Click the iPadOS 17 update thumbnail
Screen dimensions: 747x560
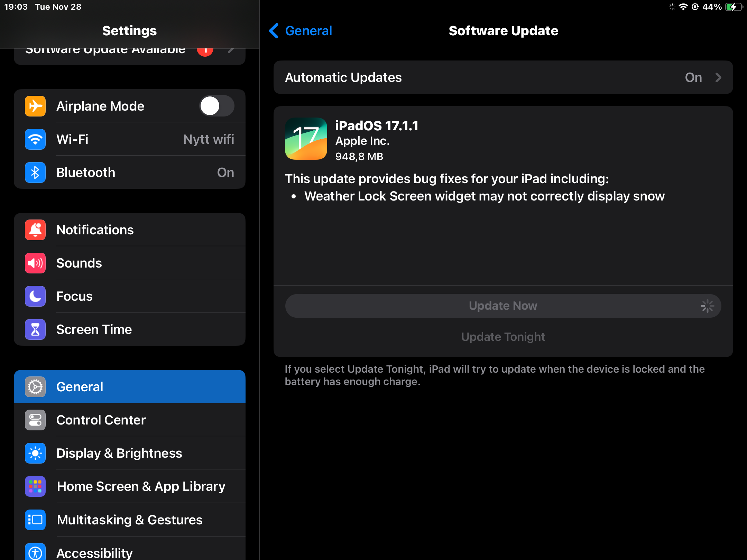(x=306, y=139)
